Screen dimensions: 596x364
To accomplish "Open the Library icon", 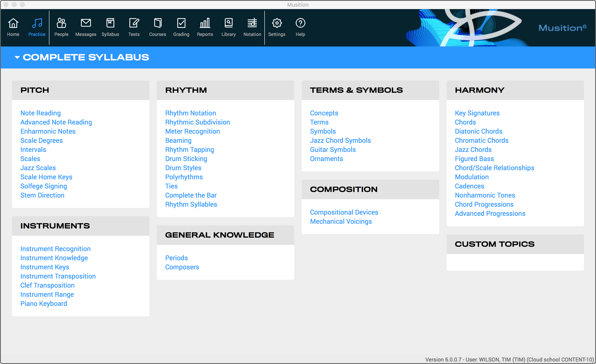I will 228,23.
